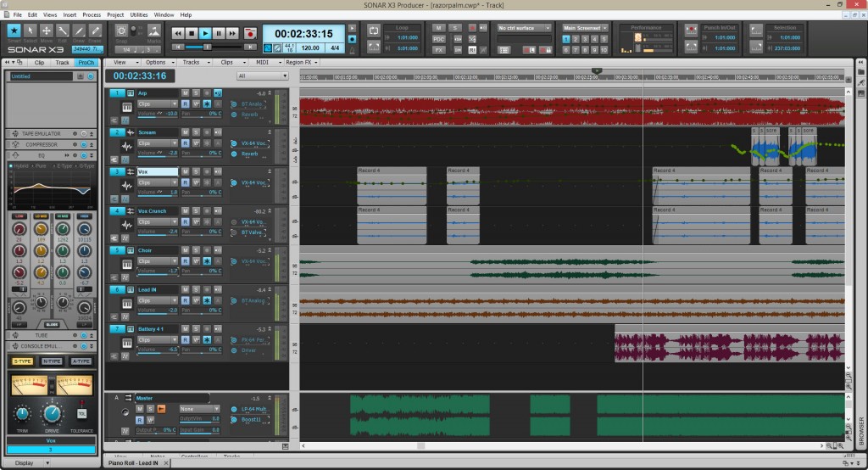Select screenset number 2
Image resolution: width=868 pixels, height=470 pixels.
576,39
